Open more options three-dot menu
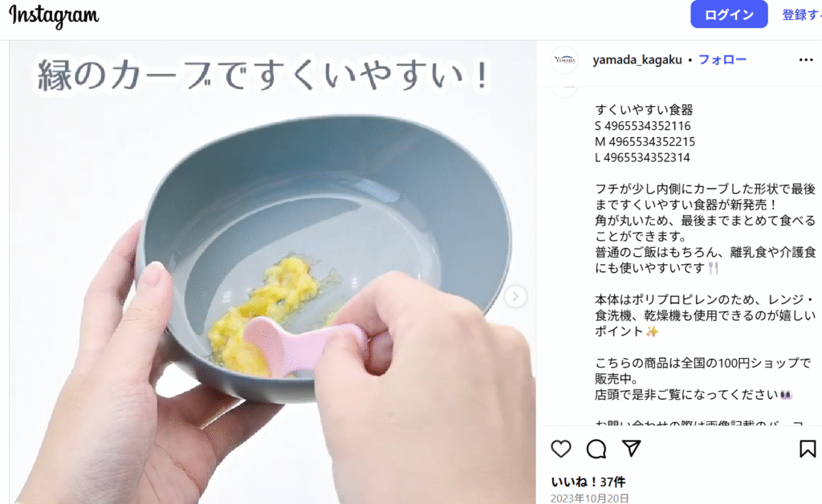 [x=806, y=59]
